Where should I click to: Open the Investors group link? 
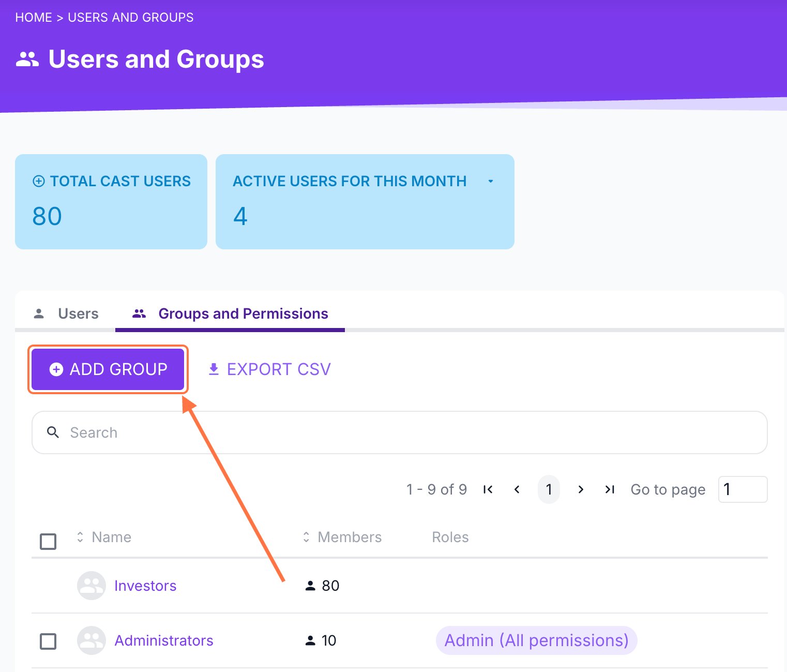145,586
